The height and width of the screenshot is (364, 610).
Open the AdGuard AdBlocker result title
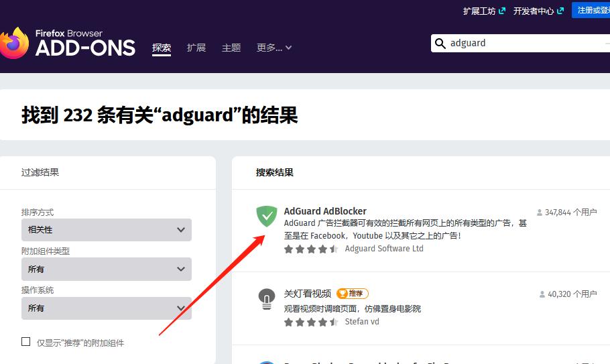click(325, 211)
